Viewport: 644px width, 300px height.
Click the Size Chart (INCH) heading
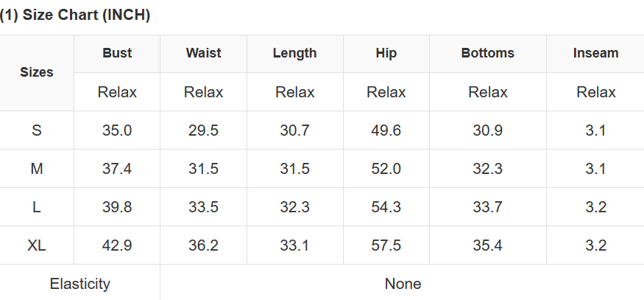75,15
